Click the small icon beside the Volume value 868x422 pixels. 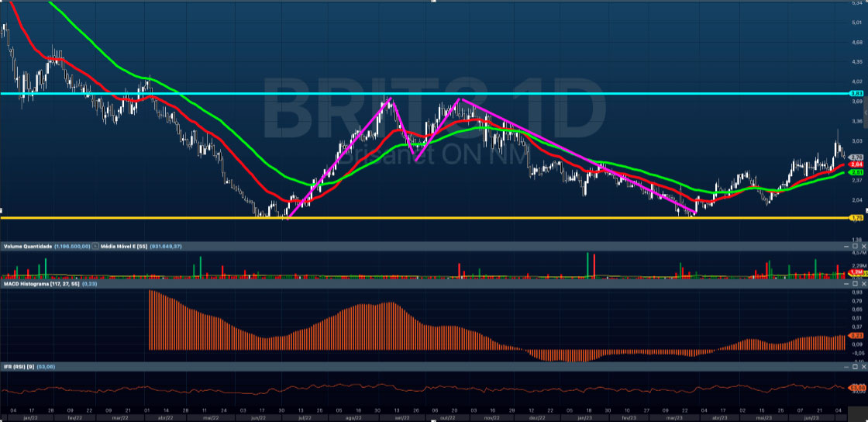tap(96, 246)
